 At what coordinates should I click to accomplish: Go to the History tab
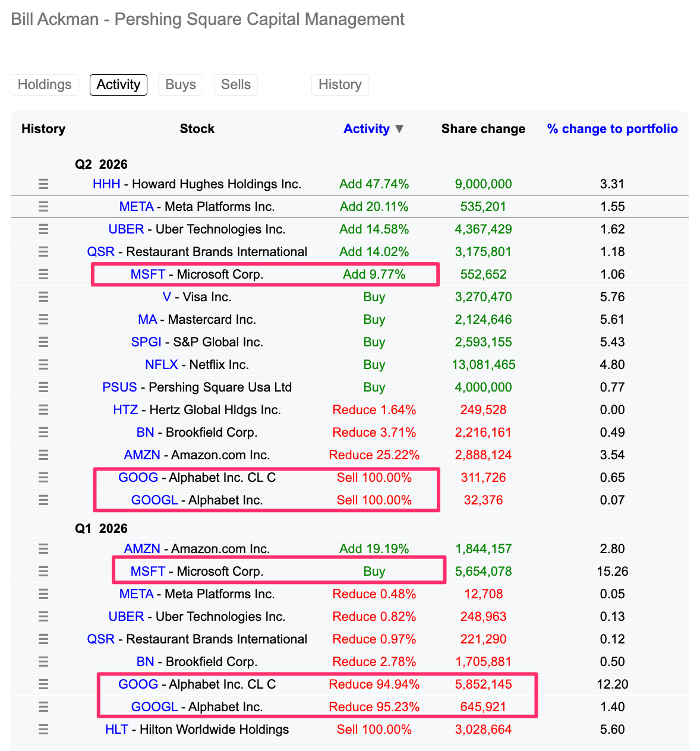coord(340,84)
